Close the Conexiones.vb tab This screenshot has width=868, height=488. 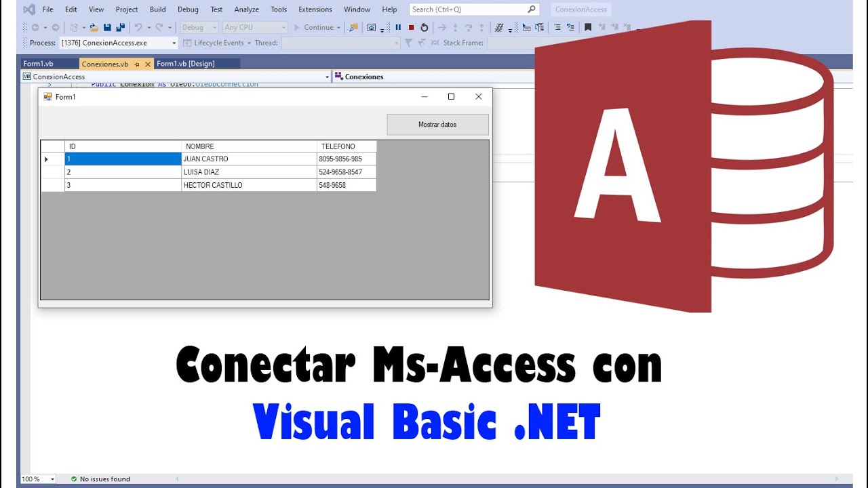(x=148, y=64)
